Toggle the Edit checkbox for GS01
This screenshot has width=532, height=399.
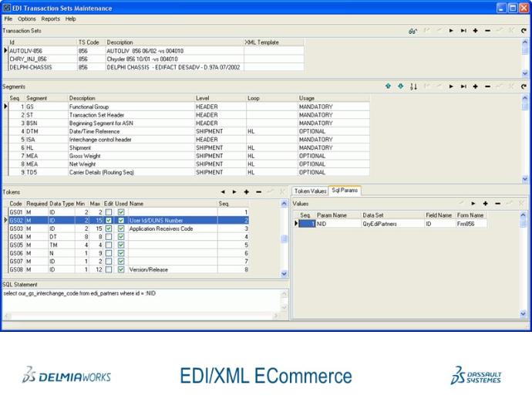tap(109, 211)
